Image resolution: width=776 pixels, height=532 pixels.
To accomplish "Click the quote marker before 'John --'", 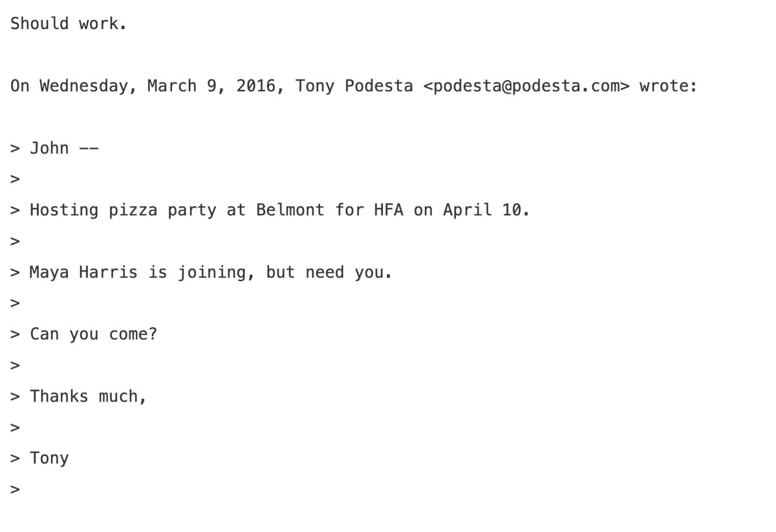I will [x=15, y=149].
